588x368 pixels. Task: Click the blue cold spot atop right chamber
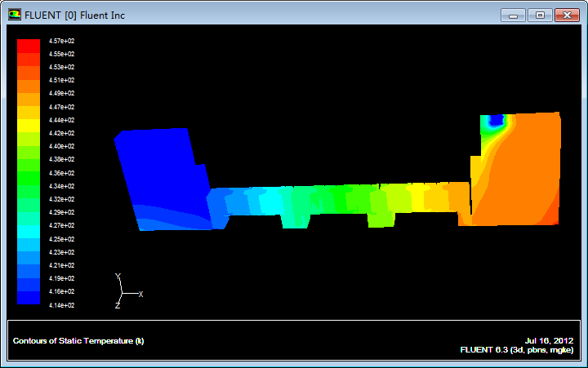click(492, 122)
